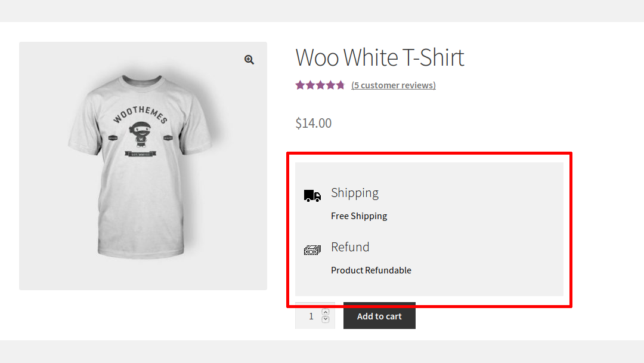Viewport: 644px width, 363px height.
Task: Click the second rating star
Action: [310, 85]
